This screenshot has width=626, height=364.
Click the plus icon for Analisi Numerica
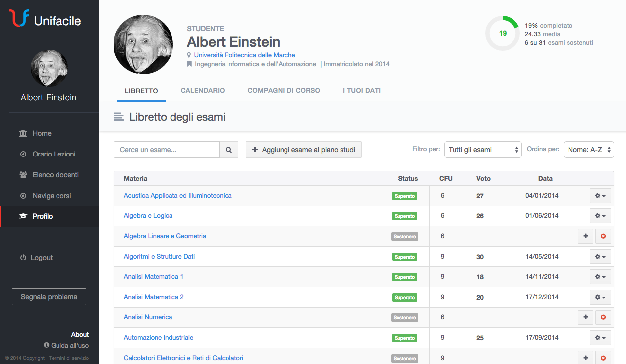585,317
